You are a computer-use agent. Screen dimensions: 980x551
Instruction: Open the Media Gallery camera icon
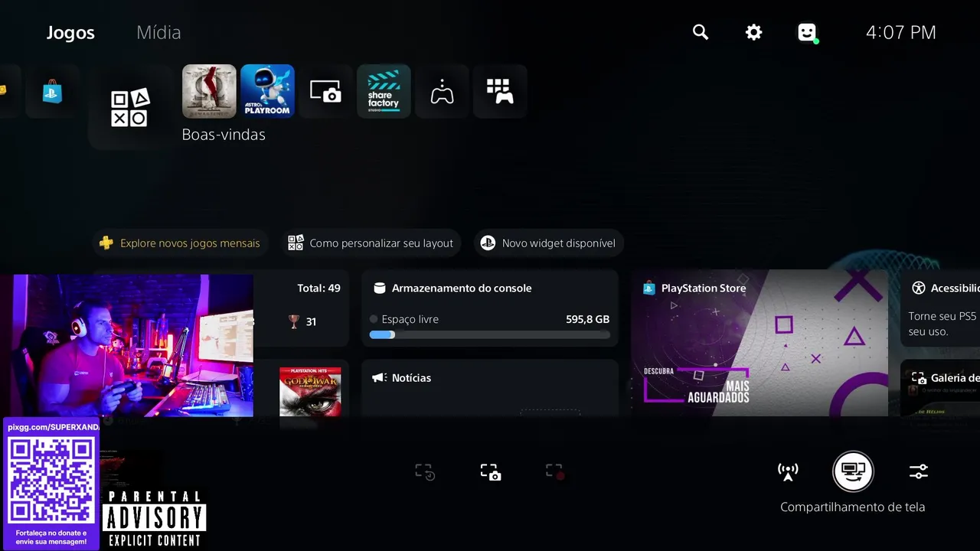325,91
